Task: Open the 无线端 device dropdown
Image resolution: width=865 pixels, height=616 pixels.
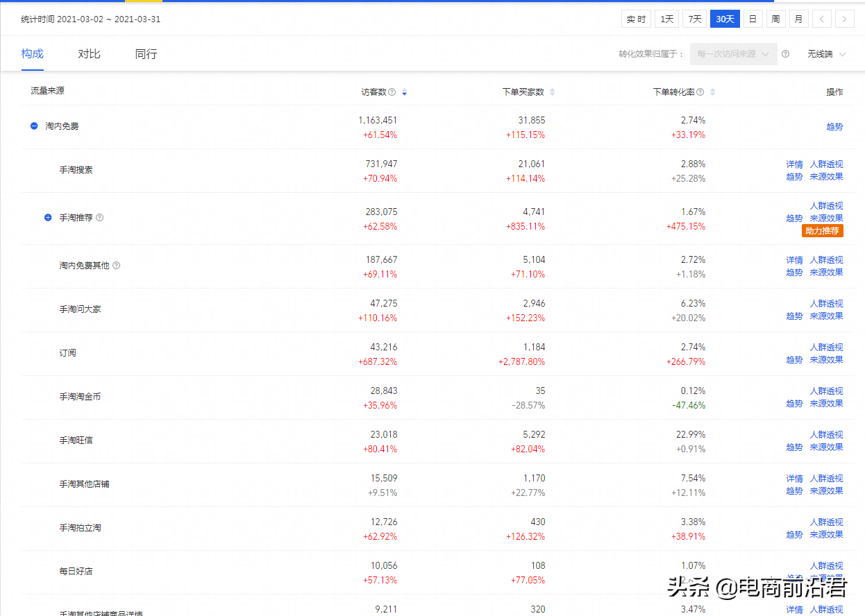Action: 826,54
